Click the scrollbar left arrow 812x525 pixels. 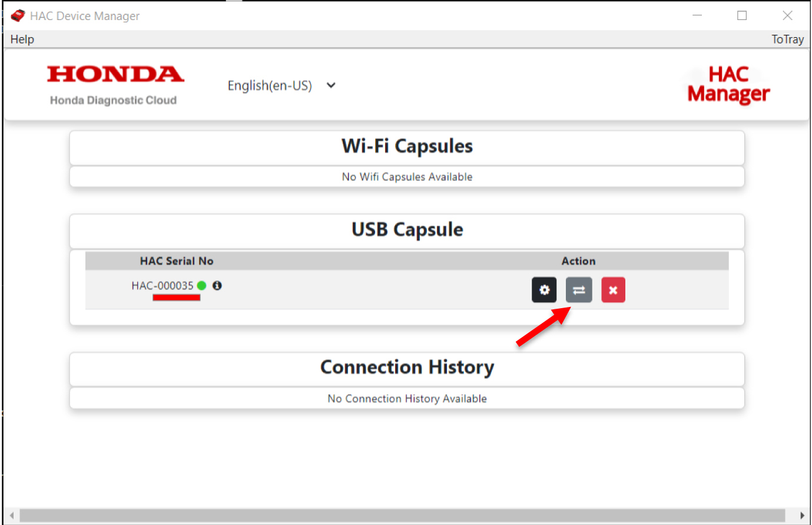12,516
